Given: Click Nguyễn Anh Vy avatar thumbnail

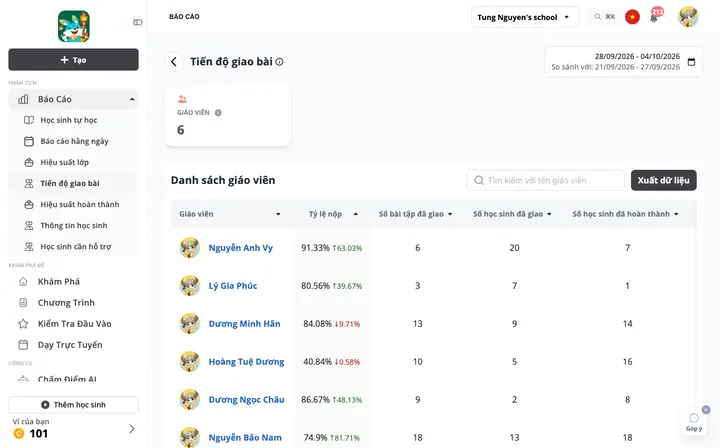Looking at the screenshot, I should (189, 248).
